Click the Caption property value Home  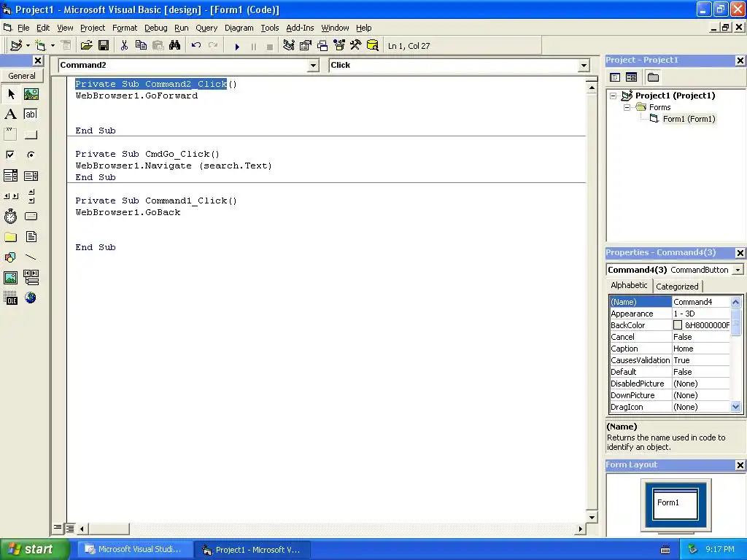[701, 349]
